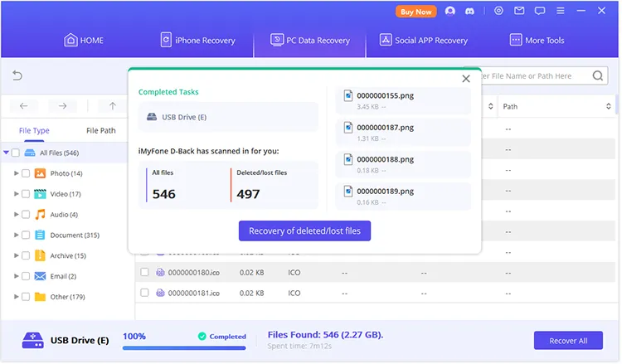The height and width of the screenshot is (364, 622).
Task: Sort by the Path column arrows
Action: point(608,106)
